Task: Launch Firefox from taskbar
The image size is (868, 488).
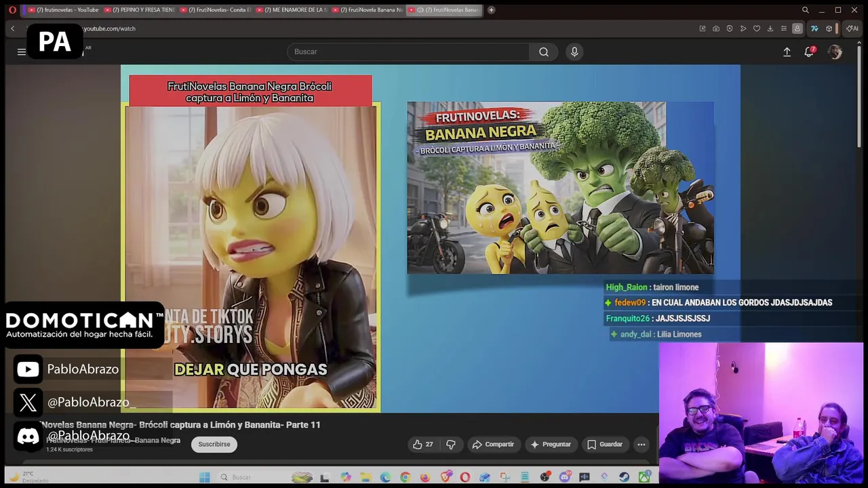Action: tap(425, 477)
